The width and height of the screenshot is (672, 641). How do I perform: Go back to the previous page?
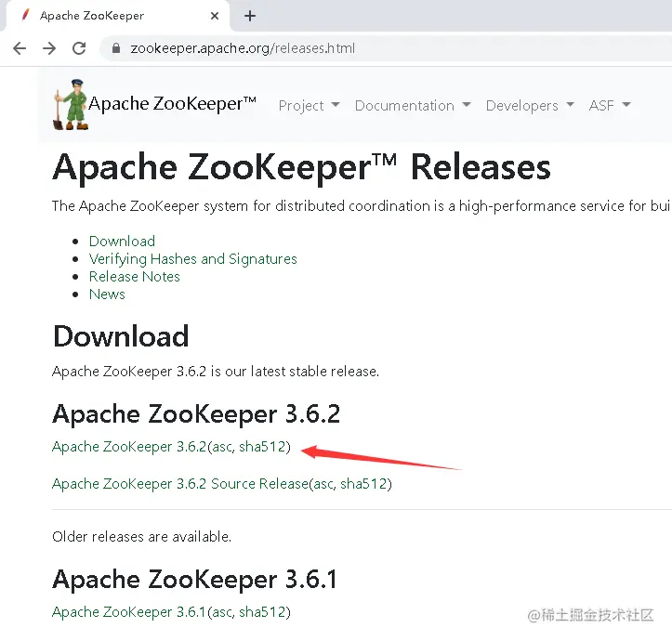point(20,48)
